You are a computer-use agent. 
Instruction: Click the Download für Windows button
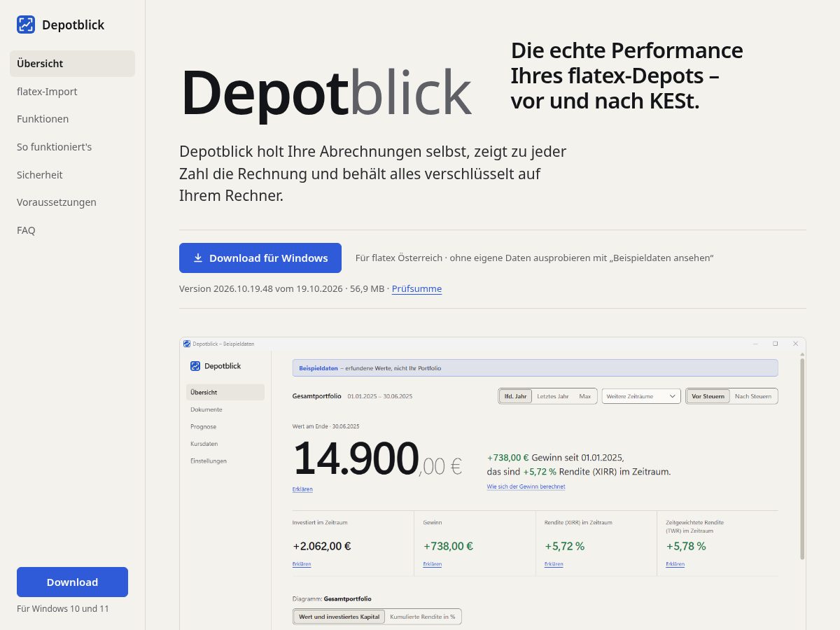(260, 258)
